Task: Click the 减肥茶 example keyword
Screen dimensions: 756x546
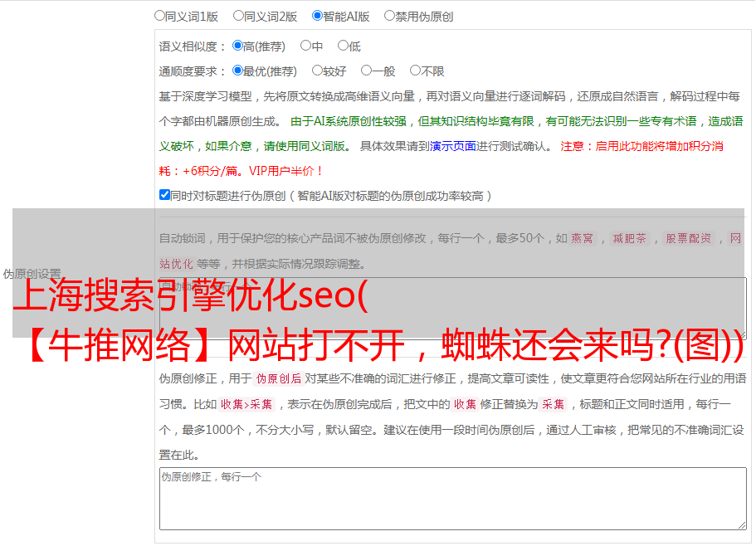Action: click(629, 238)
